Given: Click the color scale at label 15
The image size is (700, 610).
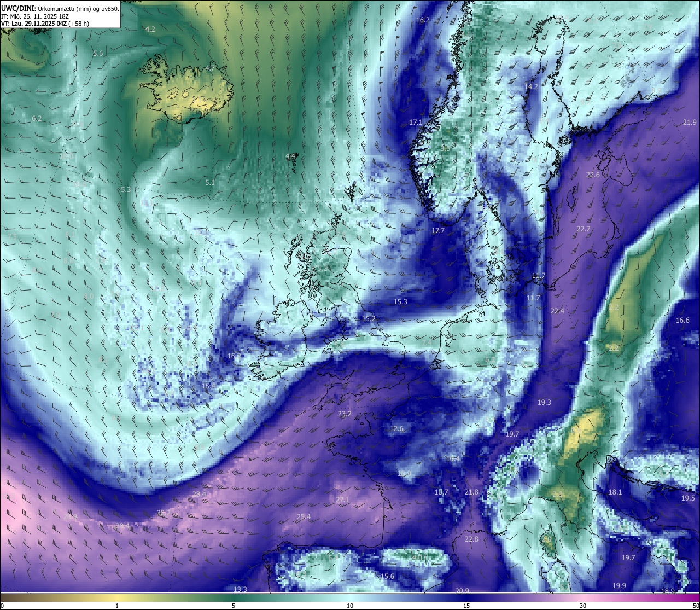Looking at the screenshot, I should click(466, 606).
